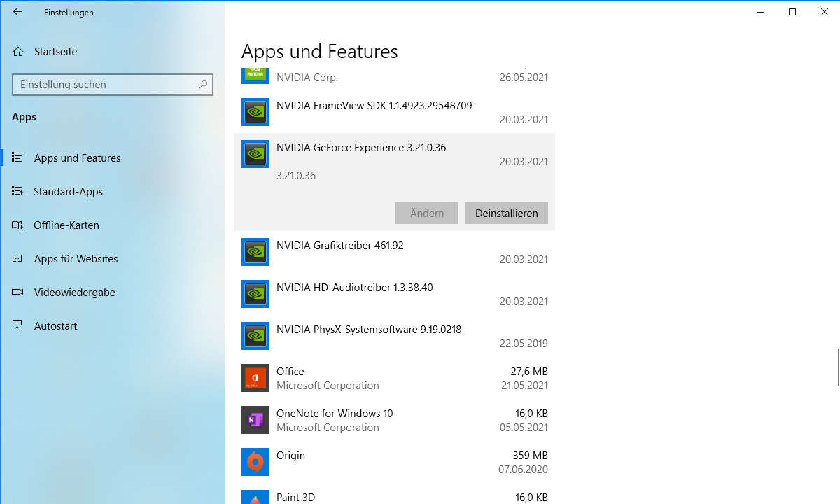Click the back arrow in Einstellungen
This screenshot has width=840, height=504.
click(17, 12)
